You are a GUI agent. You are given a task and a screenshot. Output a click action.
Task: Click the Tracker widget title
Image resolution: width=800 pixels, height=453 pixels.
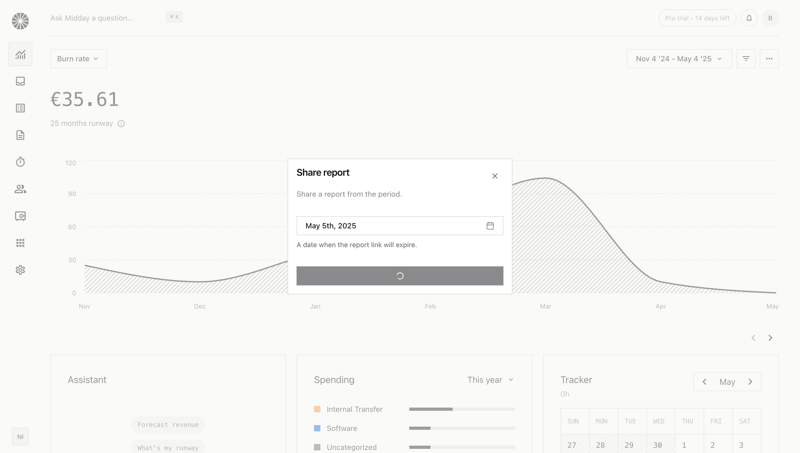click(x=576, y=380)
